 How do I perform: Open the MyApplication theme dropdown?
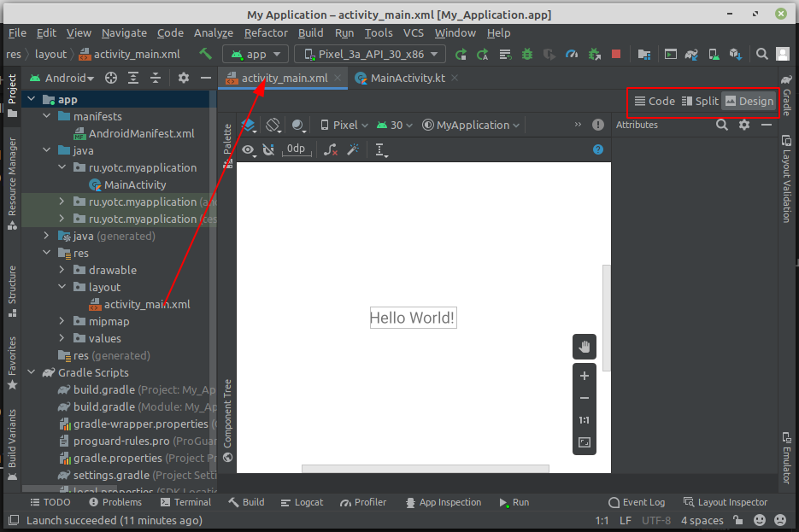(x=471, y=125)
